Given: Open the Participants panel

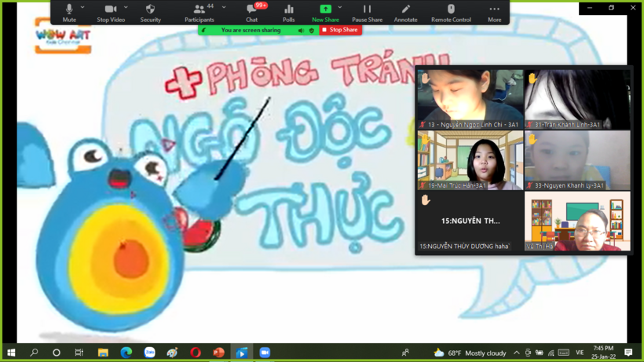Looking at the screenshot, I should 199,12.
